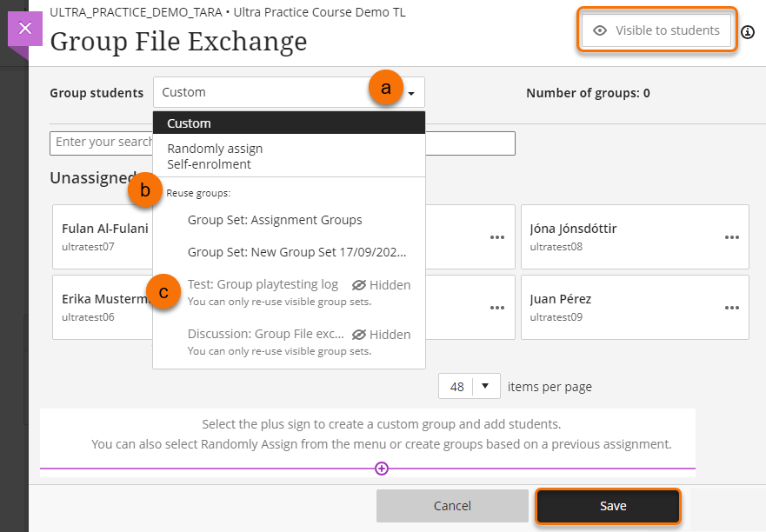The height and width of the screenshot is (532, 766).
Task: Click hidden Test: Group playtesting log entry
Action: pos(263,284)
